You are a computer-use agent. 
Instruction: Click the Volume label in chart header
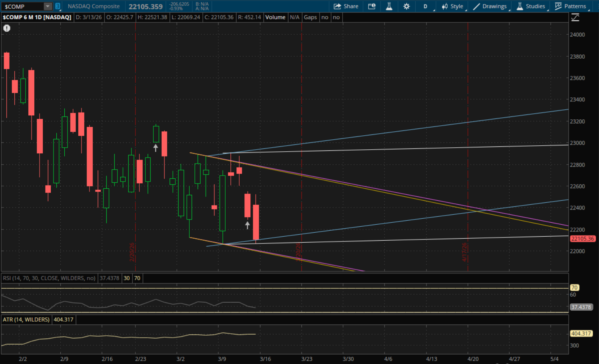click(x=275, y=18)
